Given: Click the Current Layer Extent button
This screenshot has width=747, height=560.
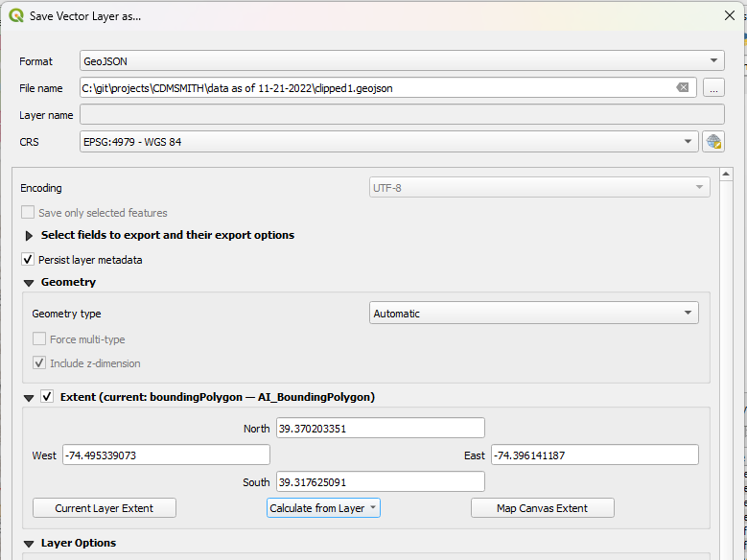Looking at the screenshot, I should (105, 508).
